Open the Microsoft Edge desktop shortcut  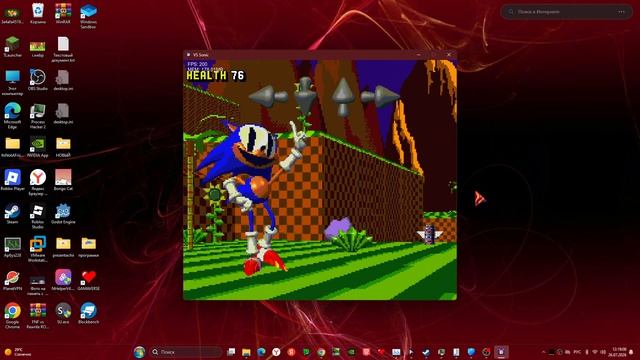[13, 116]
